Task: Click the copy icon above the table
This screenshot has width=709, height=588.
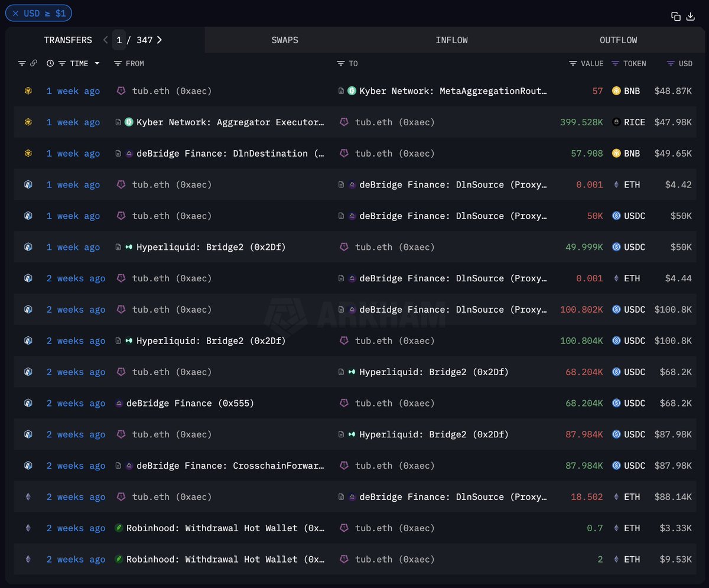Action: pyautogui.click(x=676, y=17)
